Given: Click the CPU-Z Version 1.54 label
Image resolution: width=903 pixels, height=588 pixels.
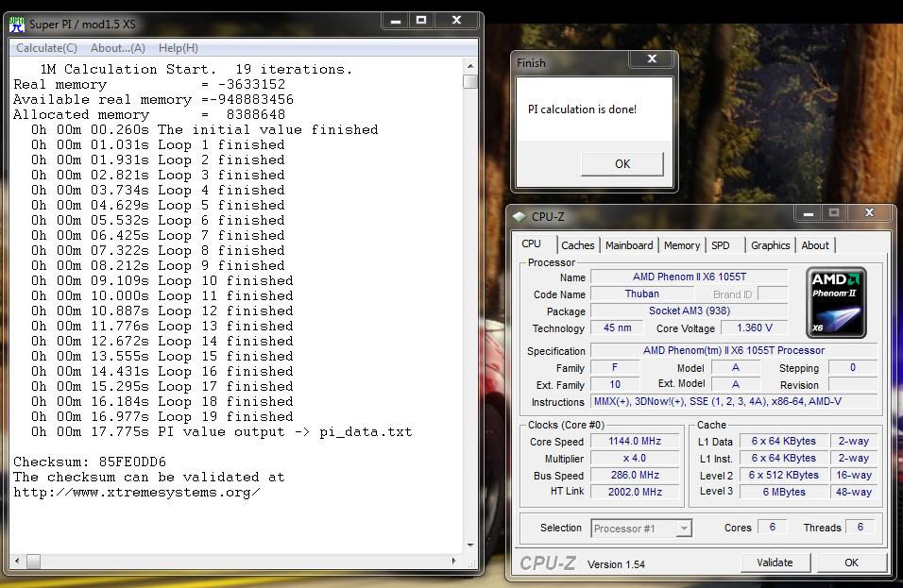Looking at the screenshot, I should click(616, 564).
